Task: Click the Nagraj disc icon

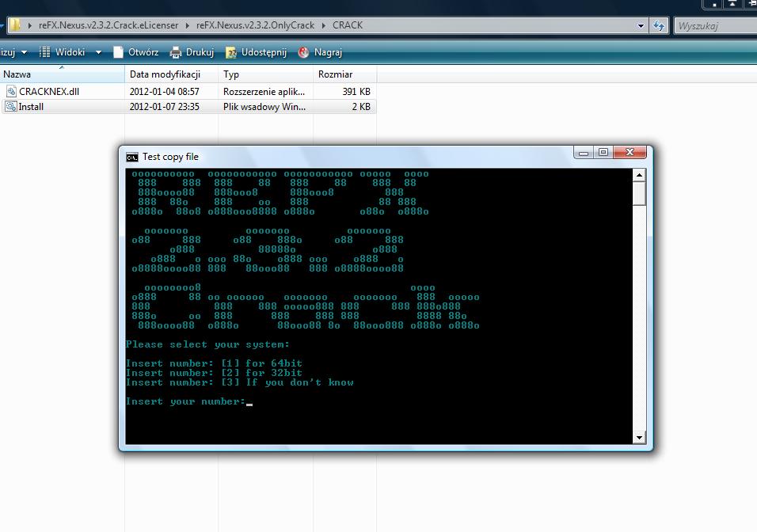Action: point(303,52)
